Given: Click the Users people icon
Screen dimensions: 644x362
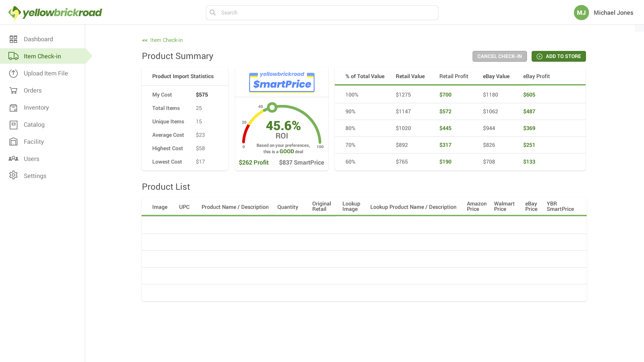Looking at the screenshot, I should point(13,159).
